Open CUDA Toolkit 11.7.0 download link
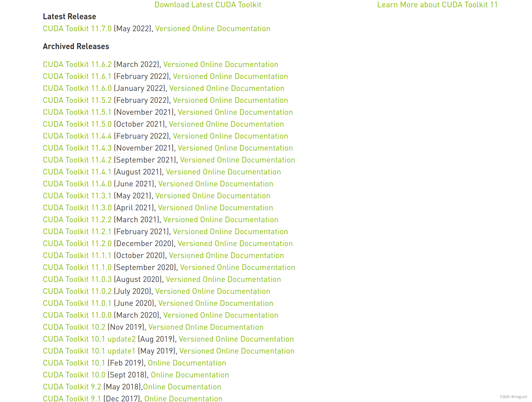This screenshot has width=532, height=402. 77,29
